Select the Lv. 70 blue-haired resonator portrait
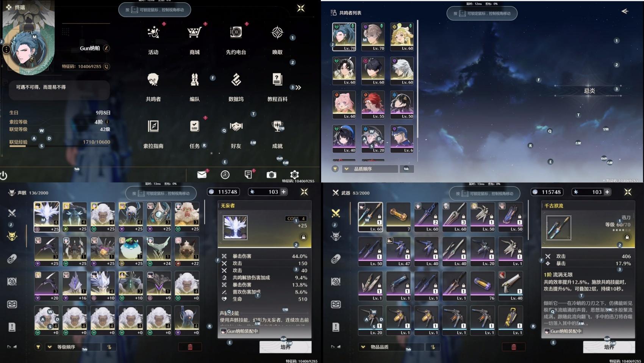 pyautogui.click(x=344, y=37)
